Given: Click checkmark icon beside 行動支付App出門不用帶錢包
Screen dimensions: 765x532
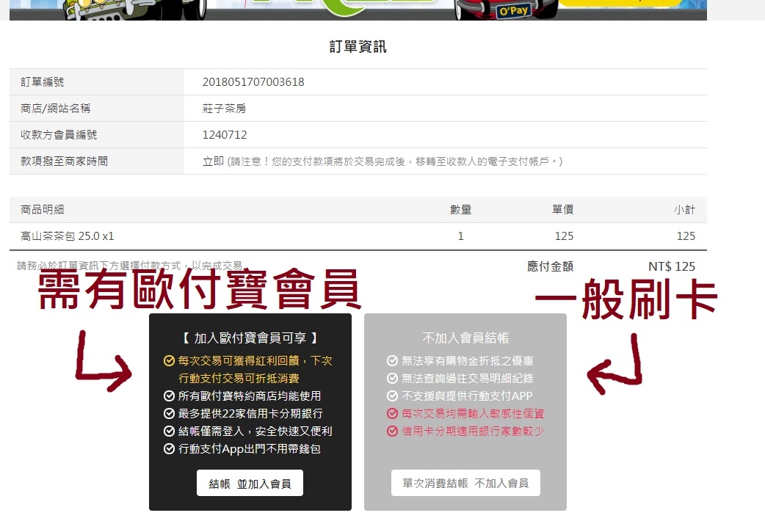Looking at the screenshot, I should coord(169,449).
